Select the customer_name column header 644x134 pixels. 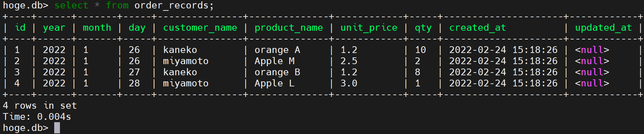coord(200,28)
